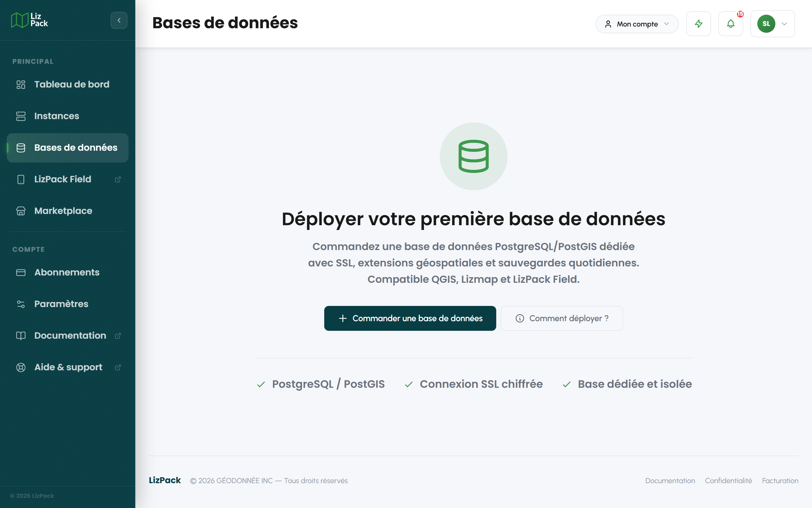
Task: Click Commander une base de données button
Action: 410,318
